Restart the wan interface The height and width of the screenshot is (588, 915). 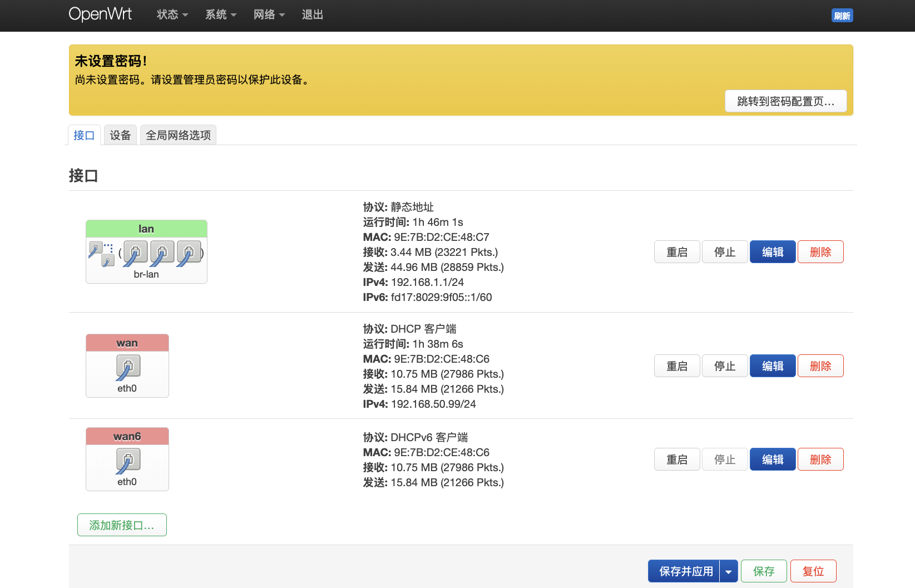(x=677, y=366)
